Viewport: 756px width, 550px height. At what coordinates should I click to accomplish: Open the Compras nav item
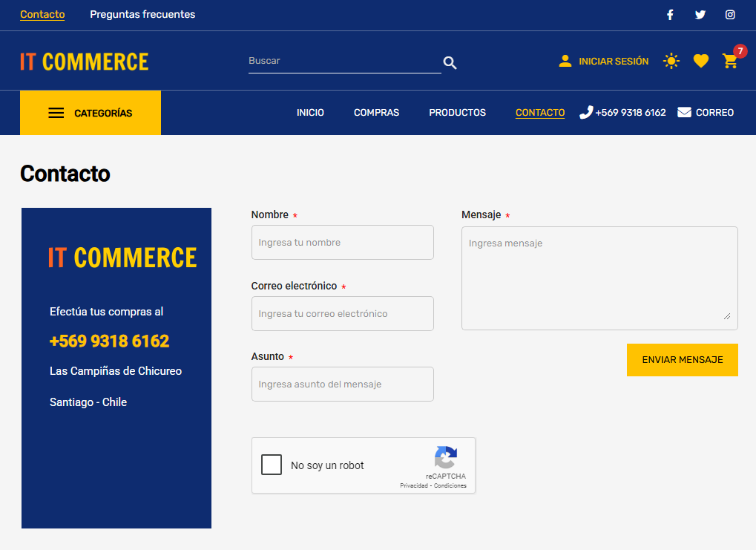[376, 113]
